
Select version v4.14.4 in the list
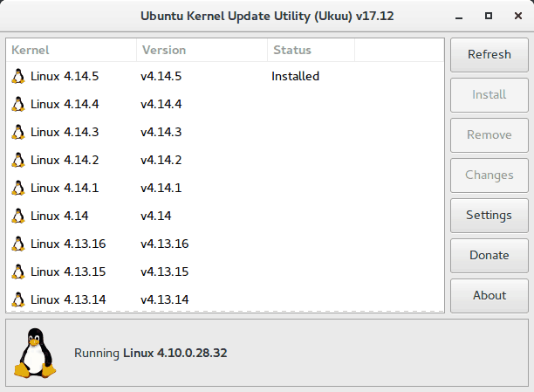(x=161, y=104)
